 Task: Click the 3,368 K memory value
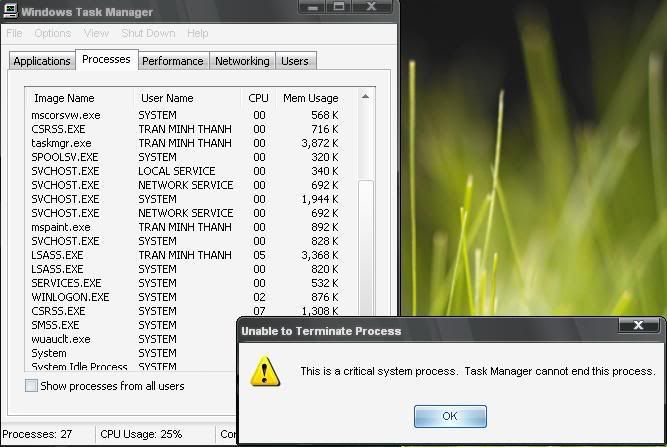point(319,256)
